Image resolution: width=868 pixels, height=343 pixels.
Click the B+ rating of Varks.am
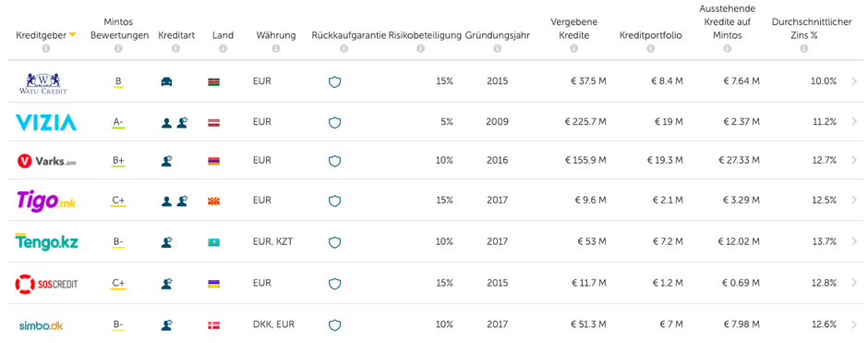coord(118,161)
